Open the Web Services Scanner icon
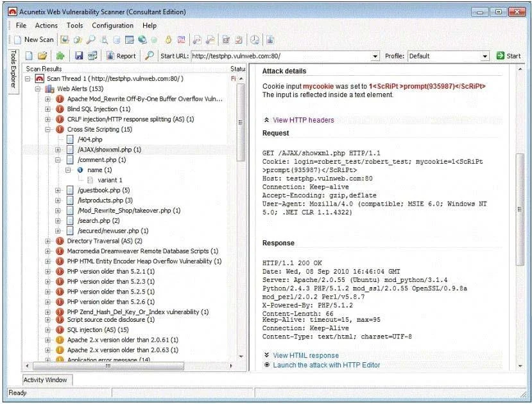Image resolution: width=532 pixels, height=404 pixels. (x=197, y=40)
